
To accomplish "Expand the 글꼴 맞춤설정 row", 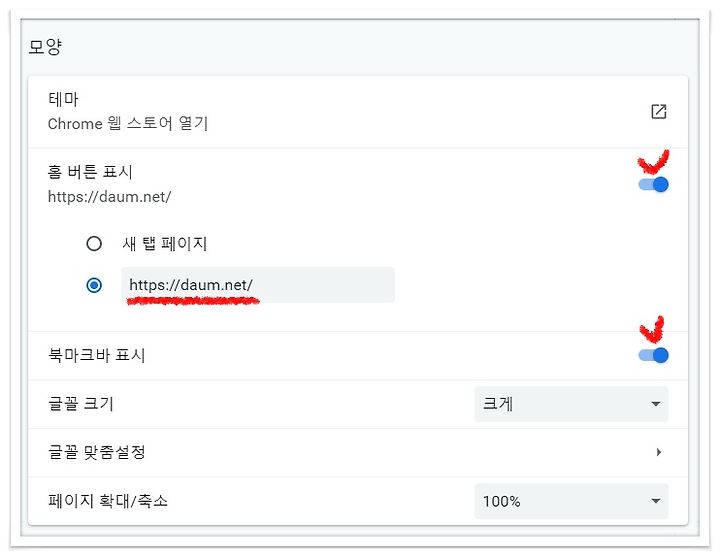I will 358,453.
